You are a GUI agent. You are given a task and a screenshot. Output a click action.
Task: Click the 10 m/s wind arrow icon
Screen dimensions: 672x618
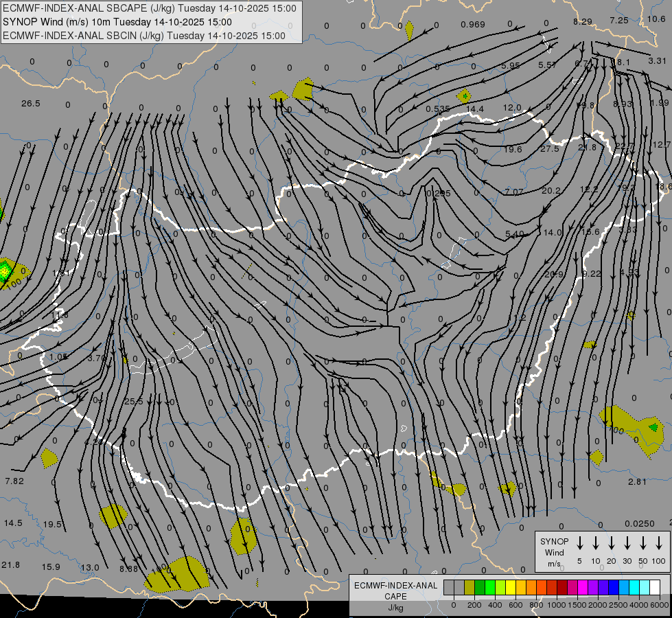click(596, 543)
